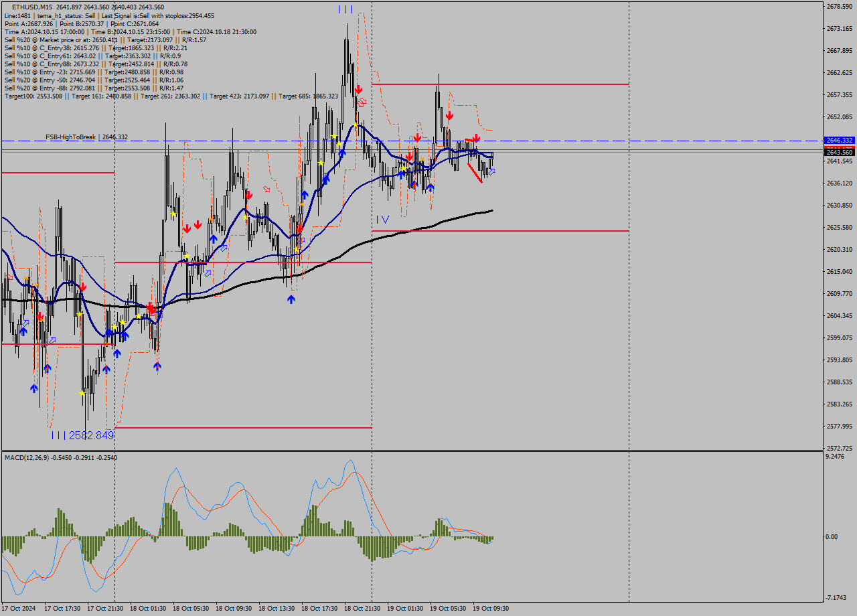Click the 19 Oct 09:30 time axis label
The height and width of the screenshot is (616, 857).
[491, 609]
